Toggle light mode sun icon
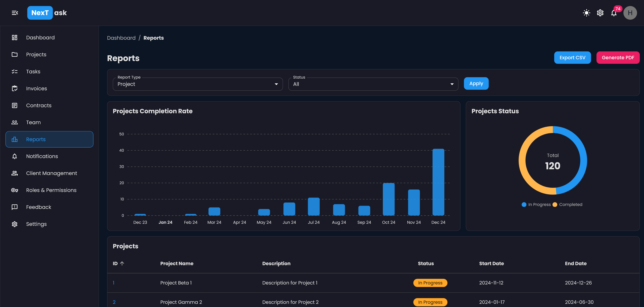The image size is (644, 307). point(586,13)
